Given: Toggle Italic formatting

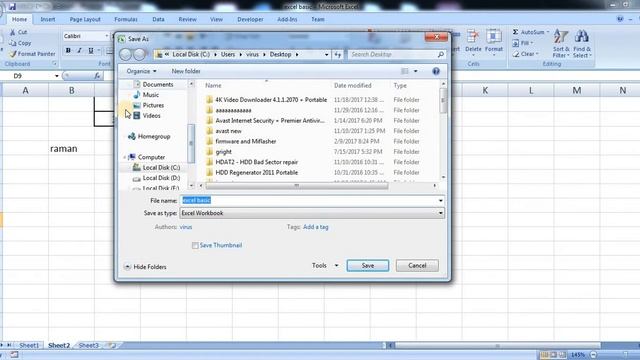Looking at the screenshot, I should pos(80,50).
